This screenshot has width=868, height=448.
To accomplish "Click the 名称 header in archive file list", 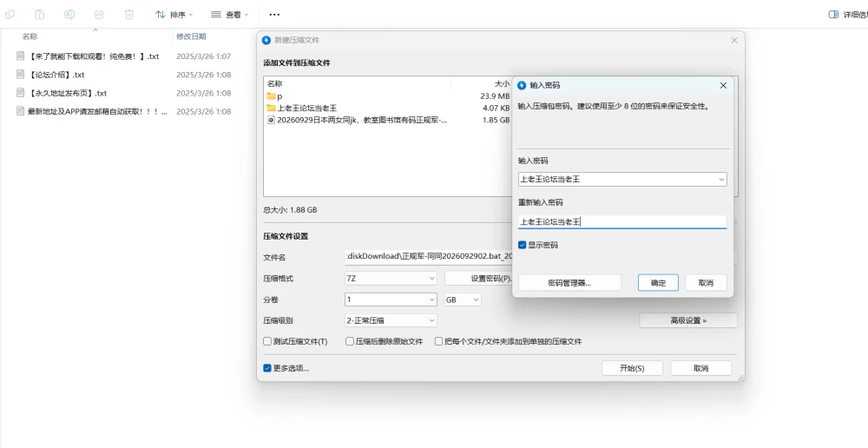I will coord(275,83).
